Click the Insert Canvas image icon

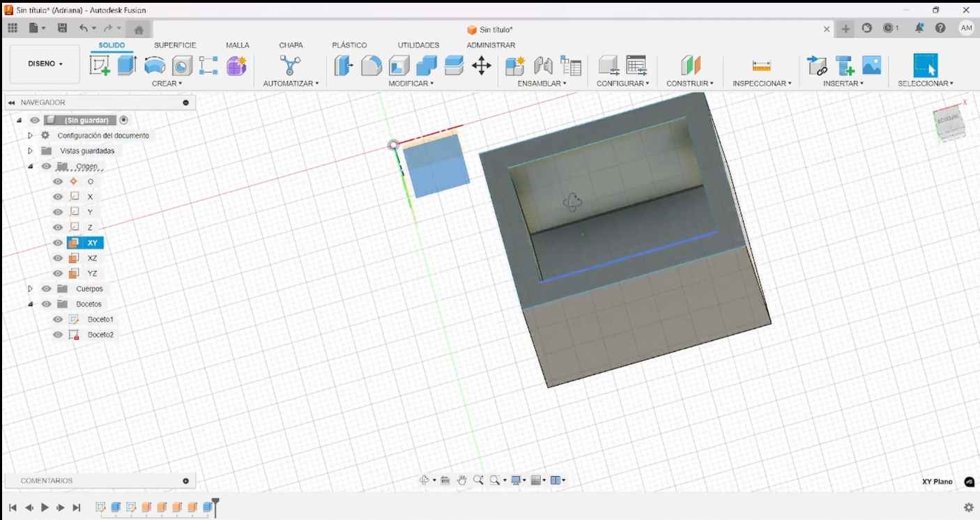[872, 66]
